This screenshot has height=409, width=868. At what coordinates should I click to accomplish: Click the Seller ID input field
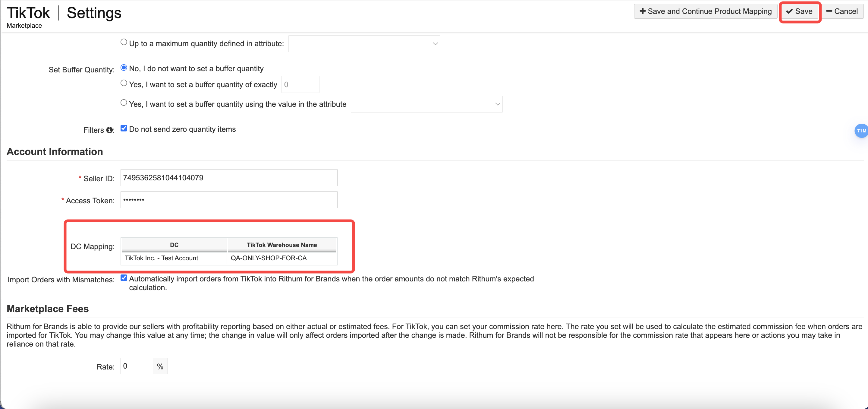coord(228,178)
